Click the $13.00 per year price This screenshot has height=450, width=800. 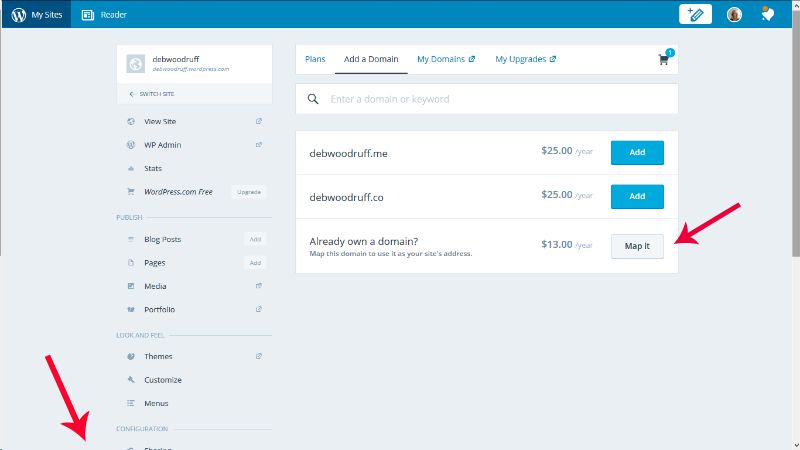567,244
